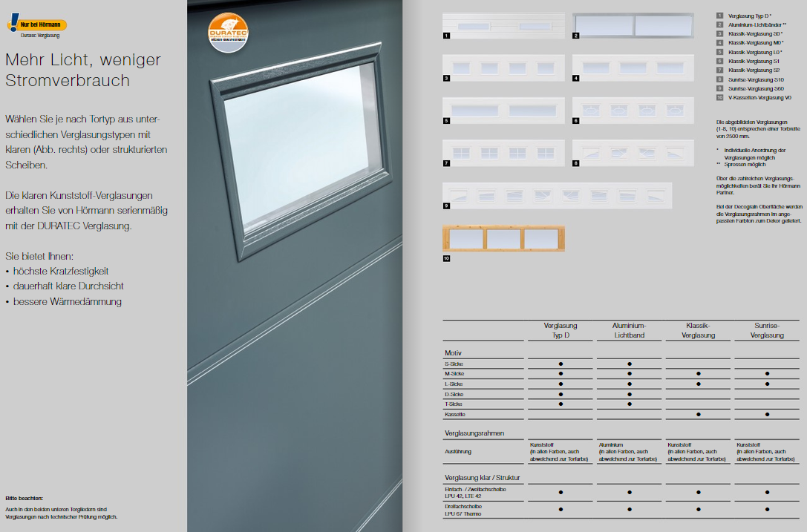Click the dot for Kassette under Sunrise-Verglasung

tap(768, 414)
